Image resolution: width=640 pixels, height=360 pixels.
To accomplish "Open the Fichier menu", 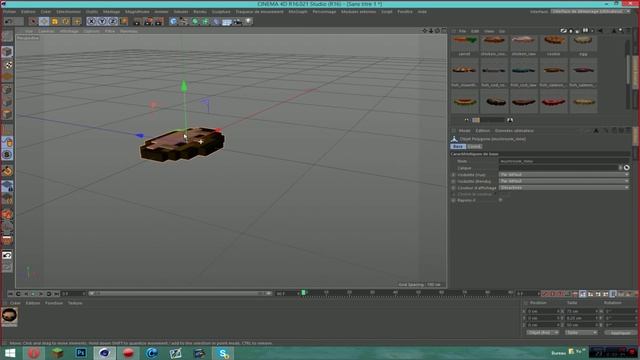I will pos(9,12).
